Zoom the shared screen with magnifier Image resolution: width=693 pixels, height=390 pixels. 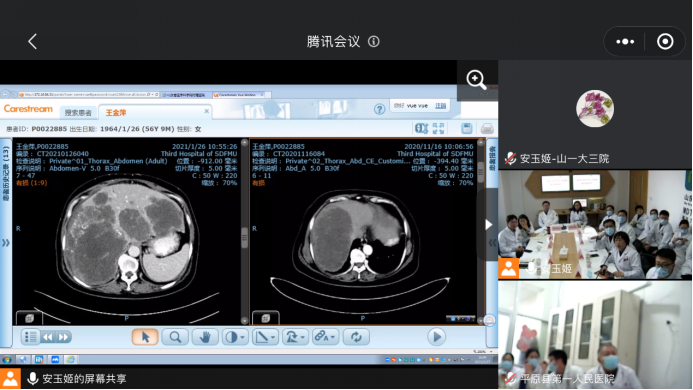(476, 80)
